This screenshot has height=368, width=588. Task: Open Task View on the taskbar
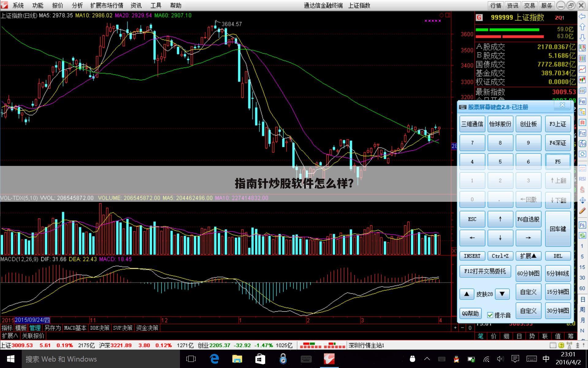pos(191,359)
